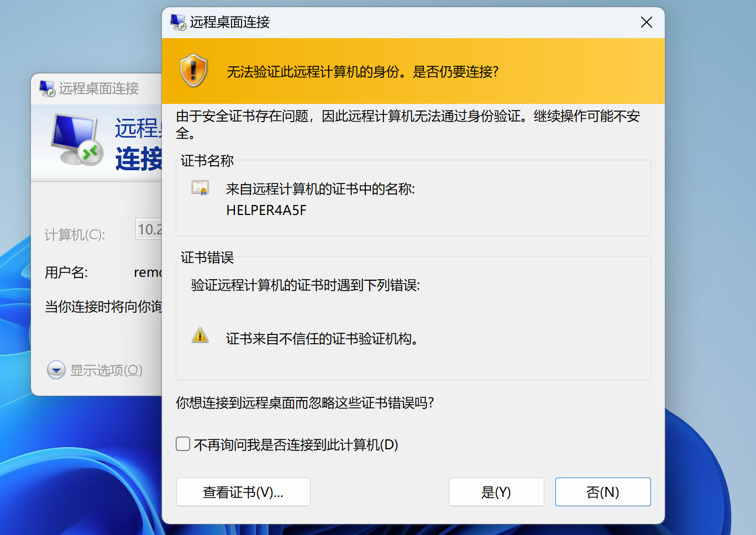Image resolution: width=756 pixels, height=535 pixels.
Task: Tick the 不再询问我是否连接到此计算机 checkbox
Action: pyautogui.click(x=183, y=444)
